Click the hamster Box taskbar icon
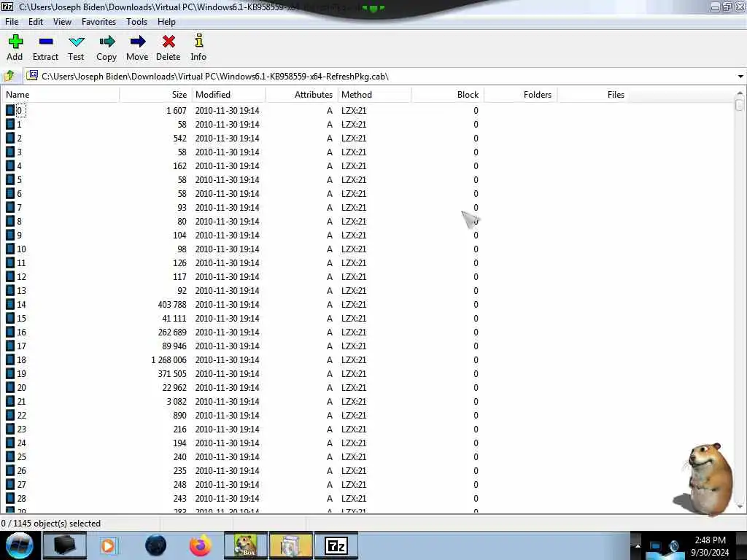The width and height of the screenshot is (747, 560). (246, 545)
